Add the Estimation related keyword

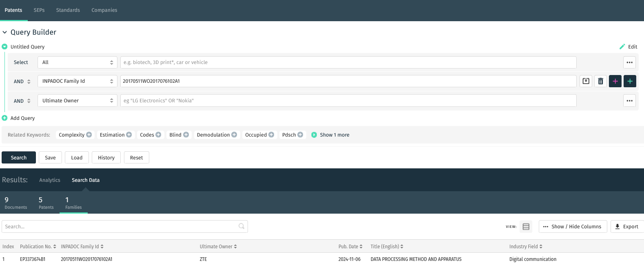pos(129,135)
